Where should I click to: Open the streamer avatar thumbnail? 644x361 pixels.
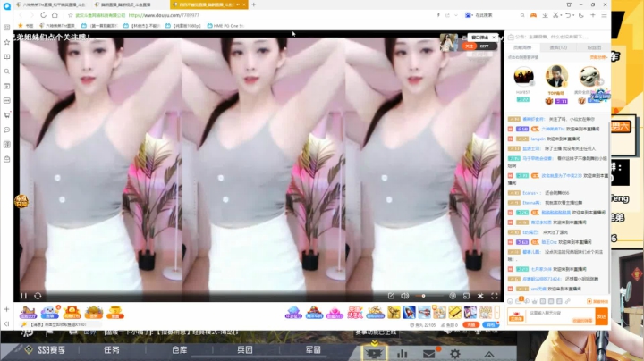(x=448, y=42)
